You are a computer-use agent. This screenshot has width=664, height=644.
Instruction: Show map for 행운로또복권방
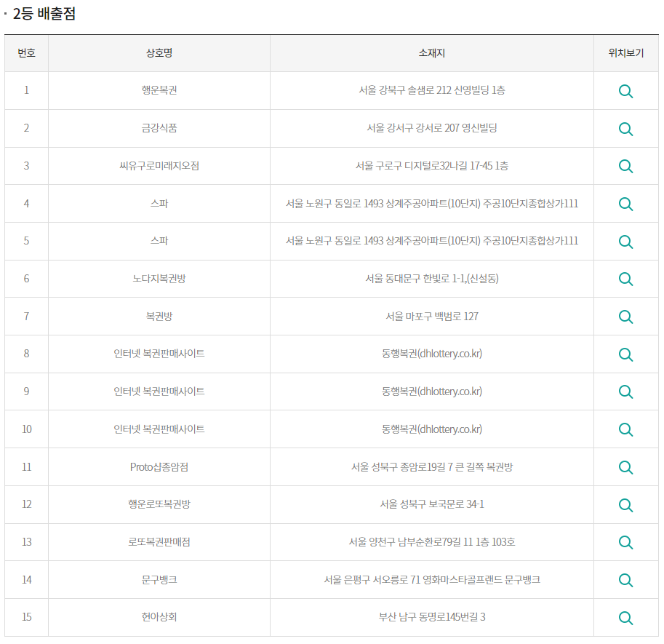[625, 504]
